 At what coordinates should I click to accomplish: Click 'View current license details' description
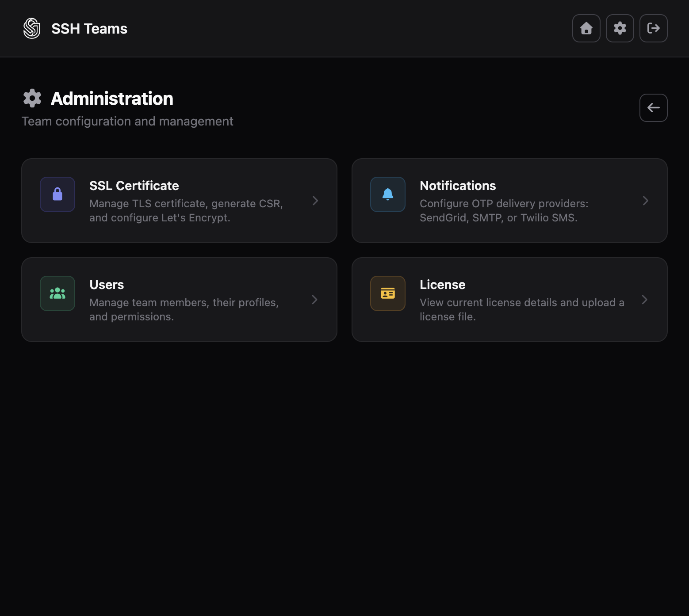[522, 310]
